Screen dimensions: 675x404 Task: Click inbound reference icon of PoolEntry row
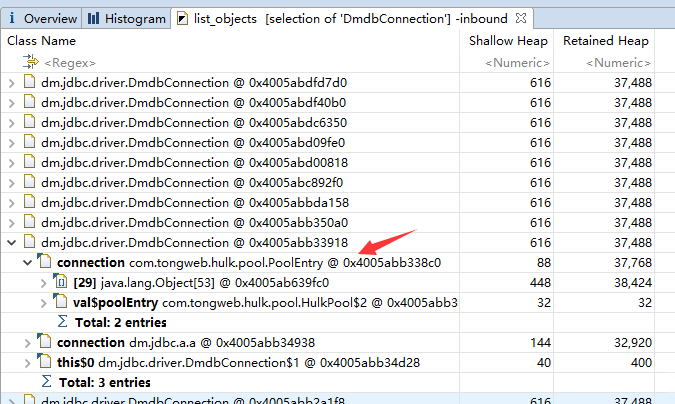click(x=44, y=261)
